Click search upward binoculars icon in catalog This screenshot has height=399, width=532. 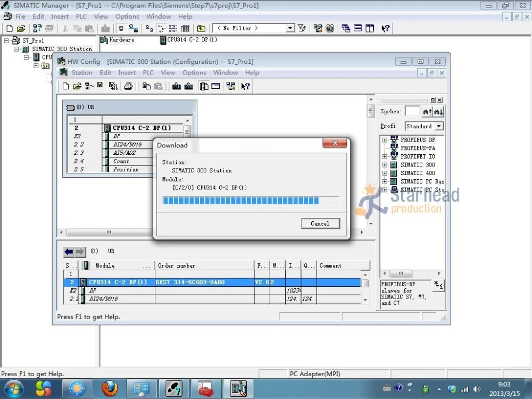(x=427, y=111)
